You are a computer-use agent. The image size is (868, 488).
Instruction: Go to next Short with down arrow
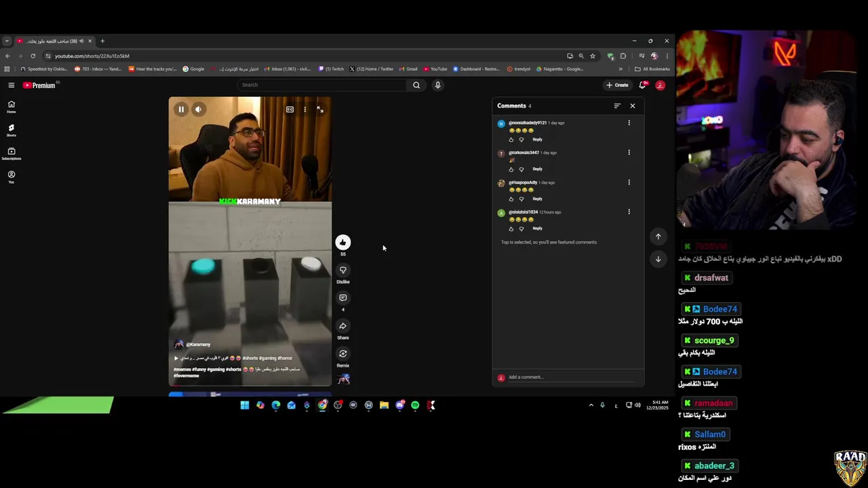pyautogui.click(x=658, y=259)
